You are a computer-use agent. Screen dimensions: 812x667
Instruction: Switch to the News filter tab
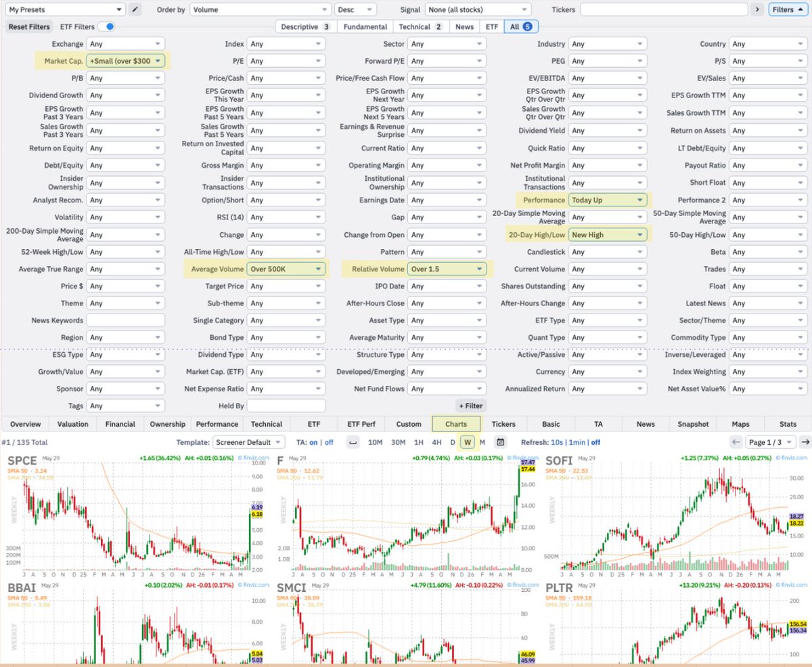[464, 26]
